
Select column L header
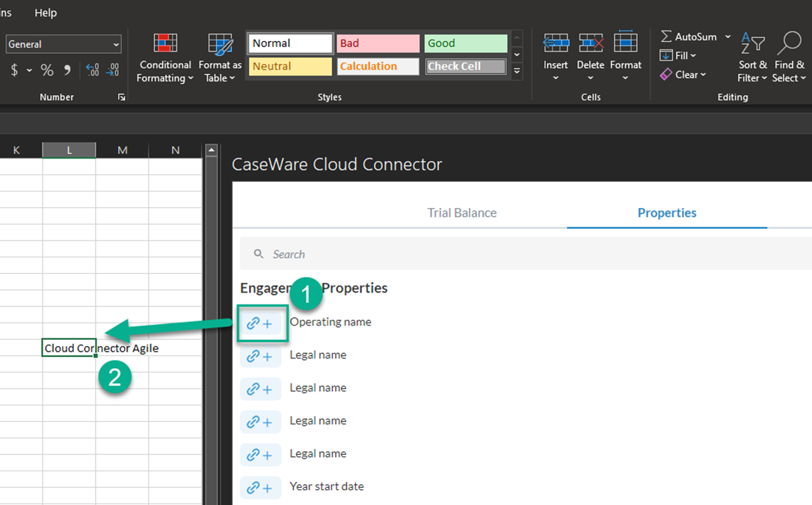tap(69, 150)
